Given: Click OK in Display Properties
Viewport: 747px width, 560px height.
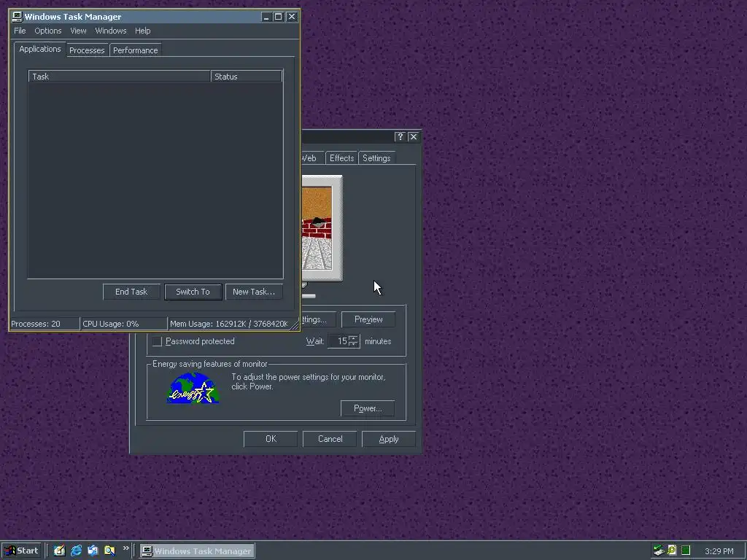Looking at the screenshot, I should pyautogui.click(x=271, y=439).
